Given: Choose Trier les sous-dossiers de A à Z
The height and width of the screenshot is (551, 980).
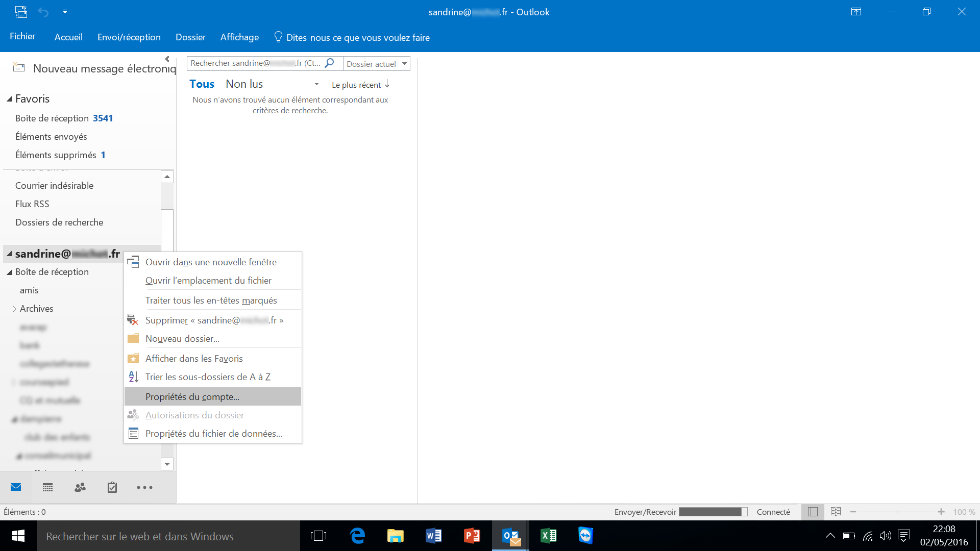Looking at the screenshot, I should coord(213,377).
